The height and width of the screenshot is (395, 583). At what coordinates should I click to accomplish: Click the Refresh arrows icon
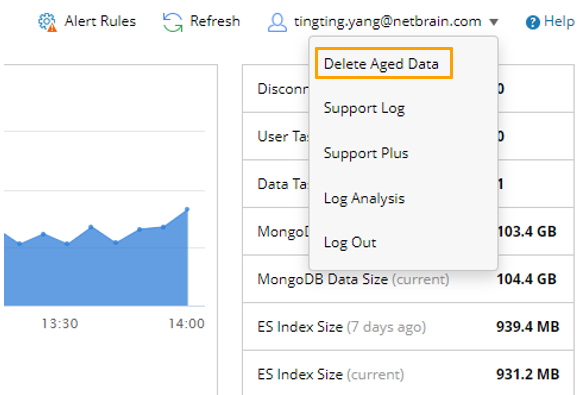173,22
